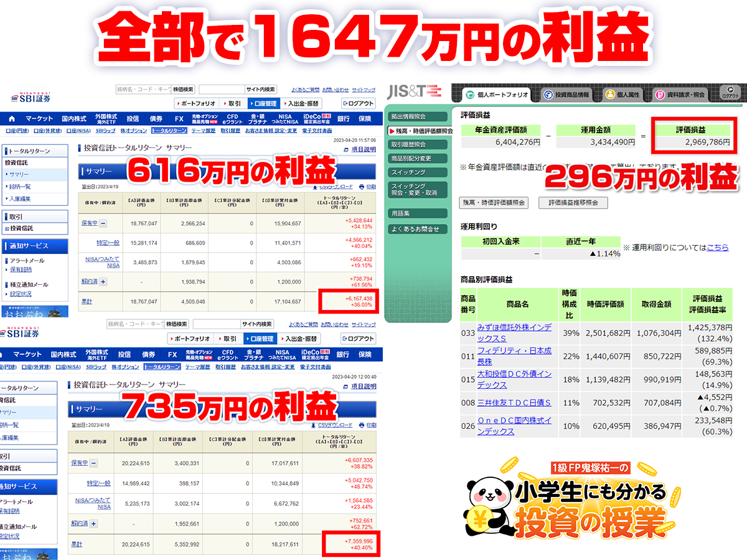This screenshot has height=560, width=747.
Task: Open トータルリターン submenu in the 11:57 SBI page
Action: click(169, 131)
